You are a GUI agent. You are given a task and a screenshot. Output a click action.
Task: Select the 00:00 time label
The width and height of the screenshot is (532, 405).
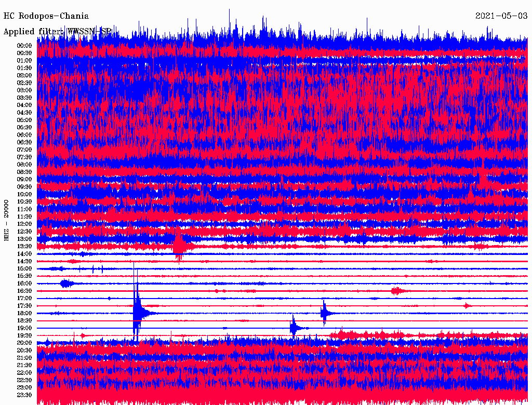coord(24,46)
